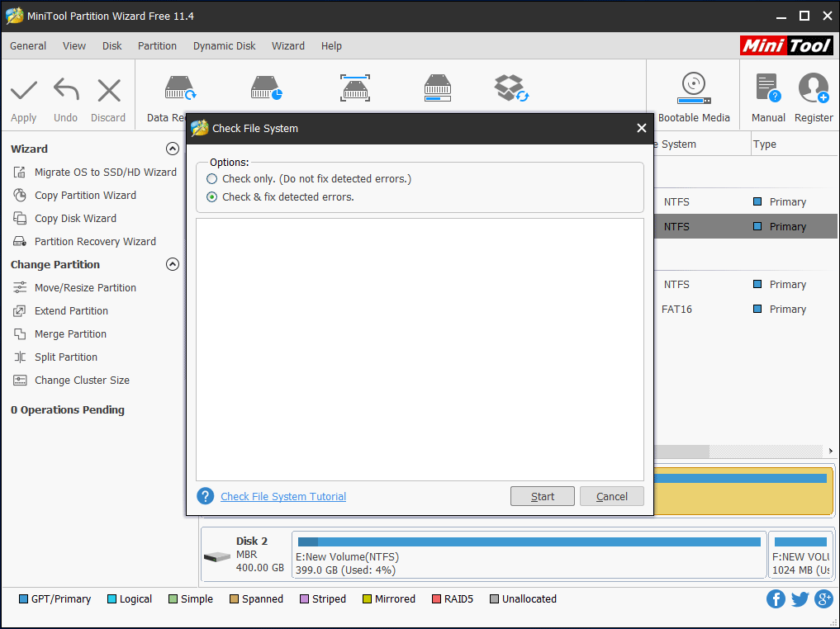Click the Undo arrow icon
The width and height of the screenshot is (840, 629).
(x=66, y=90)
